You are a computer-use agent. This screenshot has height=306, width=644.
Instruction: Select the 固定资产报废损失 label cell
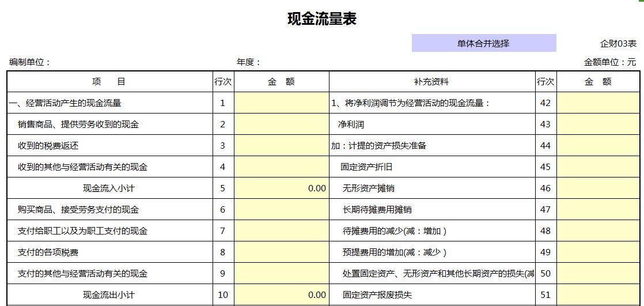432,295
